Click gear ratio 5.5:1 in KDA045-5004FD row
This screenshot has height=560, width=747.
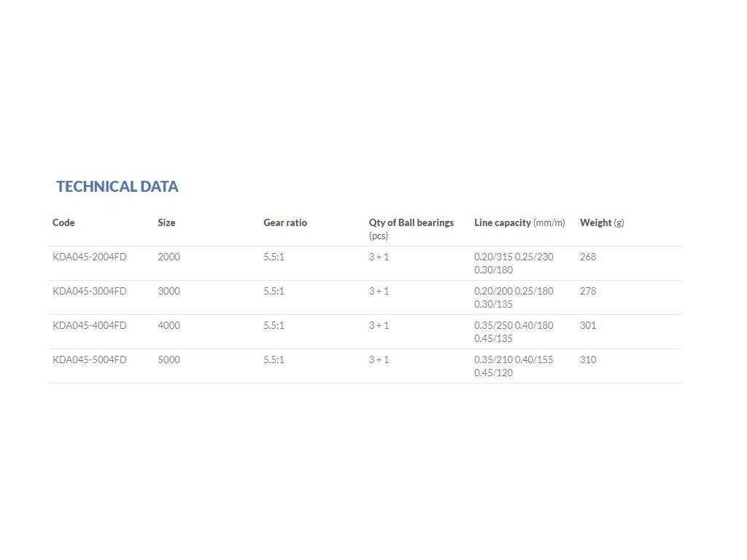click(274, 359)
